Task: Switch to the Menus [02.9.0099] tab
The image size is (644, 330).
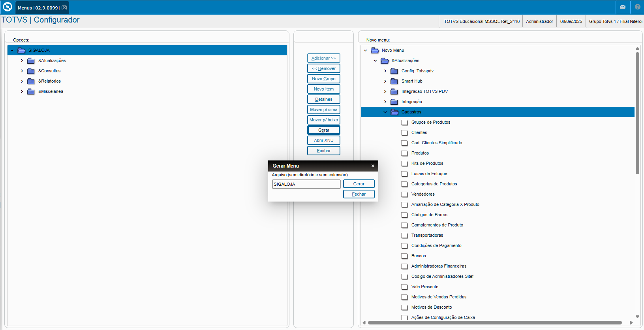Action: click(39, 8)
